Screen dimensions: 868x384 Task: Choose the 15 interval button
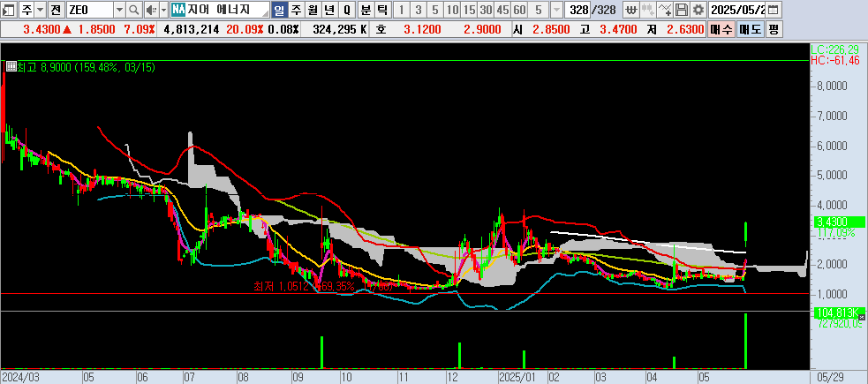470,10
